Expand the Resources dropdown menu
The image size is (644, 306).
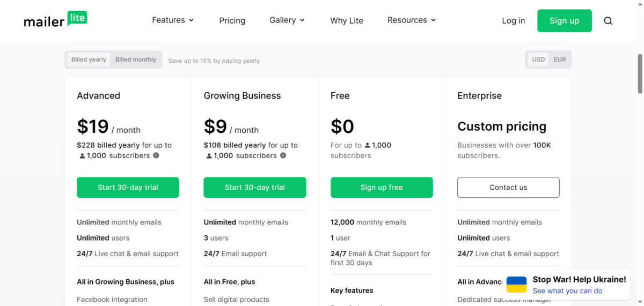tap(412, 20)
